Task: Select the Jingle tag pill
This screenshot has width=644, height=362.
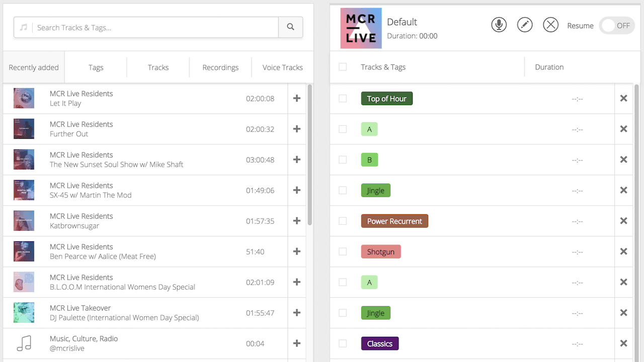Action: pyautogui.click(x=375, y=190)
